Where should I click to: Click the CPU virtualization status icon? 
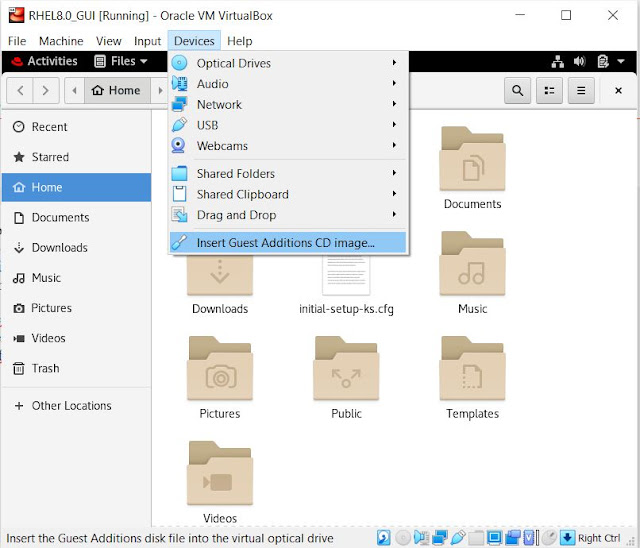tap(529, 537)
